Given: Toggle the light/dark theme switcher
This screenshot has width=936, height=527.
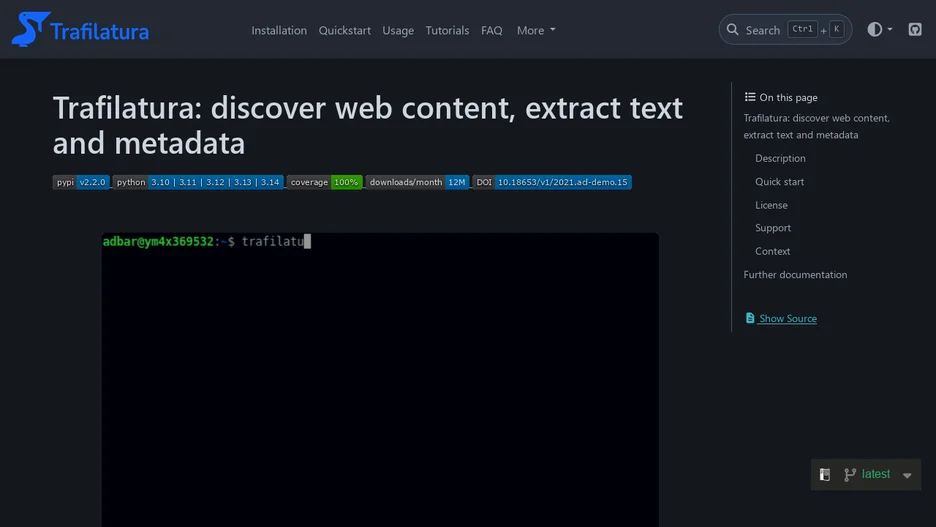Looking at the screenshot, I should (875, 29).
